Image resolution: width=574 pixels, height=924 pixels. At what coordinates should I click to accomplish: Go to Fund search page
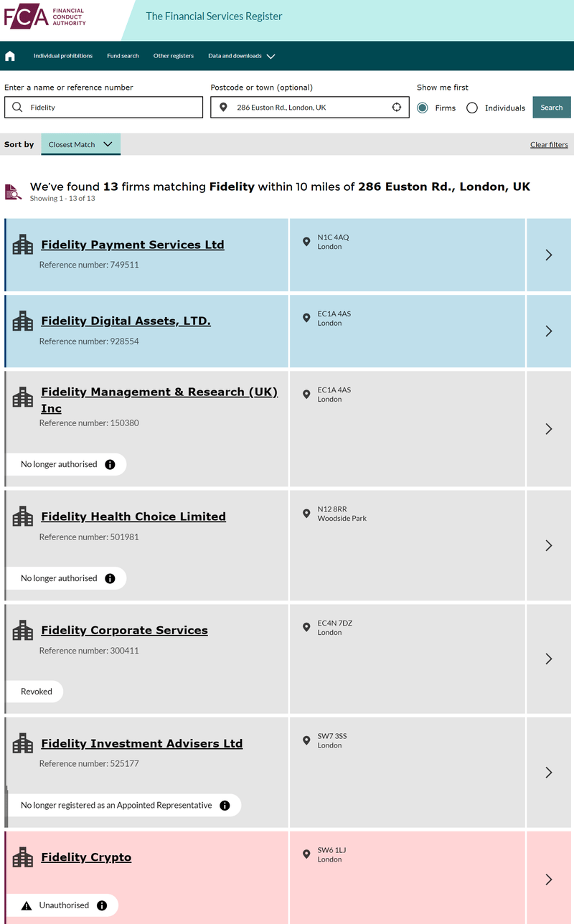[123, 56]
